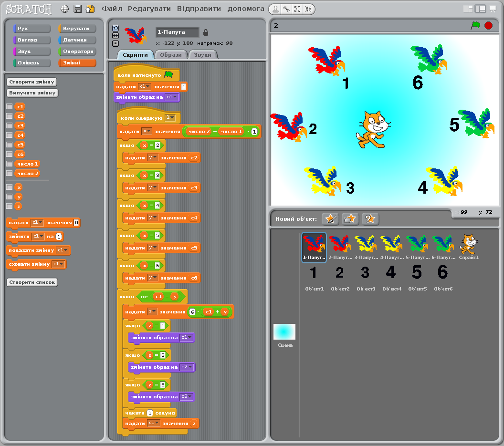Select the 2-Папуга sprite thumbnail
Screen dimensions: 504x446
point(340,247)
